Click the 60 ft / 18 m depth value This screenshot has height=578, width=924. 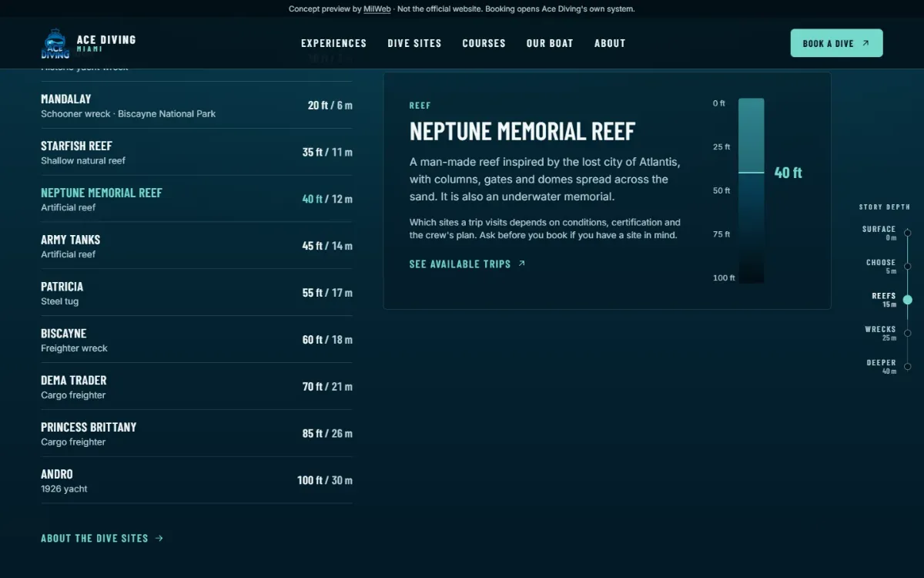pos(327,339)
